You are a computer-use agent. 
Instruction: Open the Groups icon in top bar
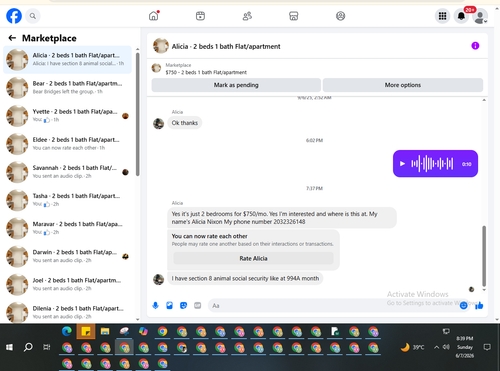[340, 16]
